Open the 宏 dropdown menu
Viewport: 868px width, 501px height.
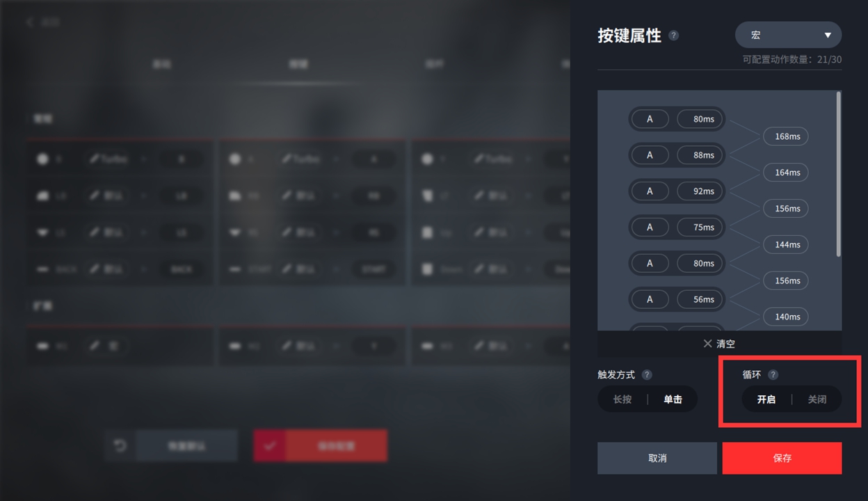(x=789, y=35)
